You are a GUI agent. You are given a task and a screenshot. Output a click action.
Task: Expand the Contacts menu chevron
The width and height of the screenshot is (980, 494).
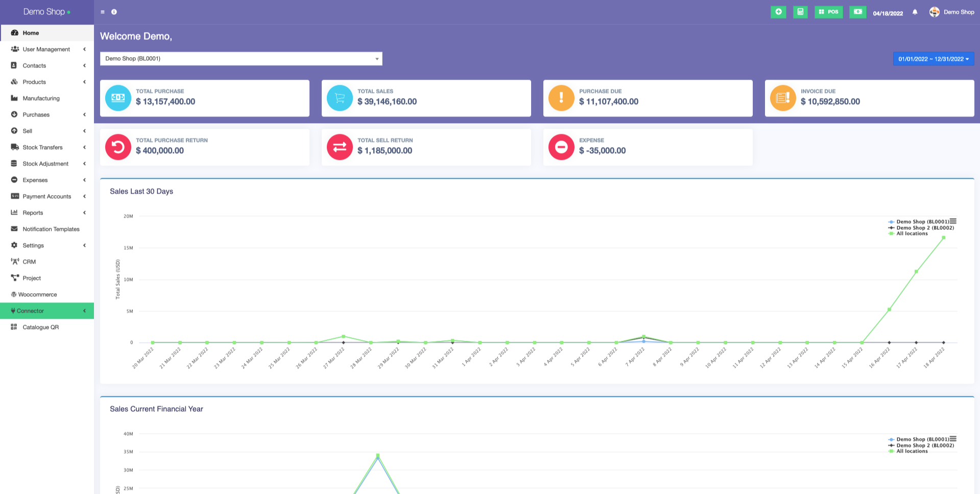point(84,65)
